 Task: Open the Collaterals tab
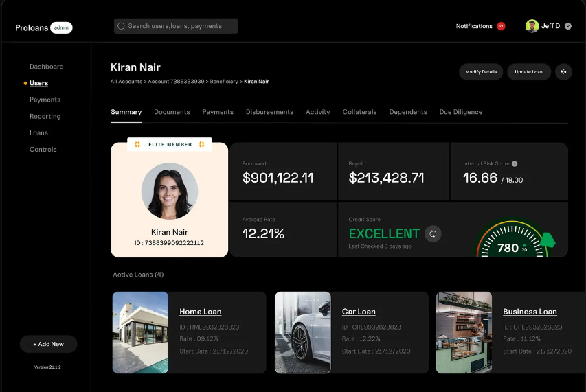pos(359,112)
